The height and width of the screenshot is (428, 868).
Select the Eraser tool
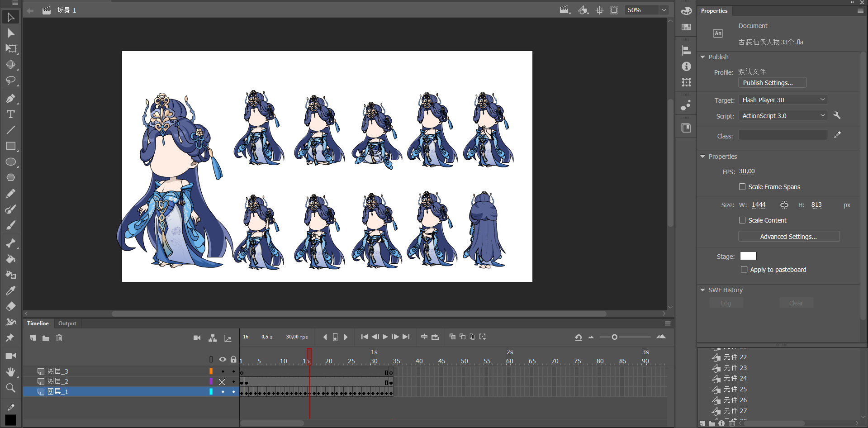[x=10, y=307]
